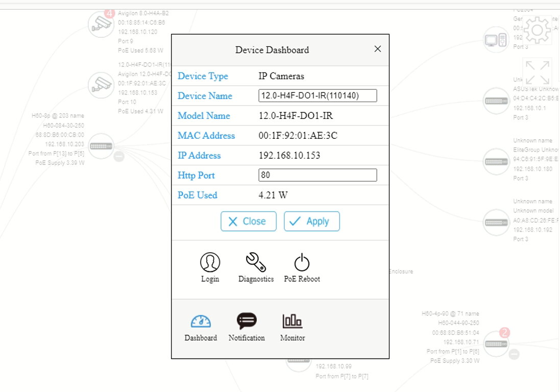The height and width of the screenshot is (392, 560).
Task: Click the H60-8p @ 203 name label
Action: (58, 116)
